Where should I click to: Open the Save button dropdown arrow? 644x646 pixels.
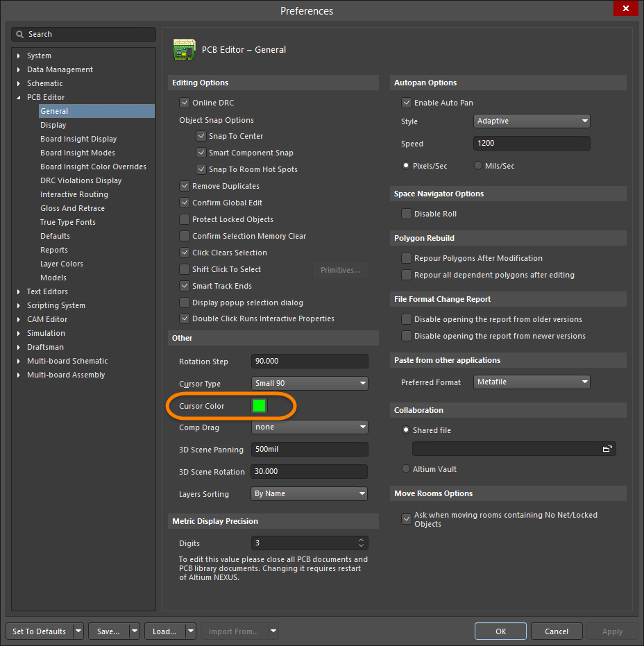tap(133, 631)
